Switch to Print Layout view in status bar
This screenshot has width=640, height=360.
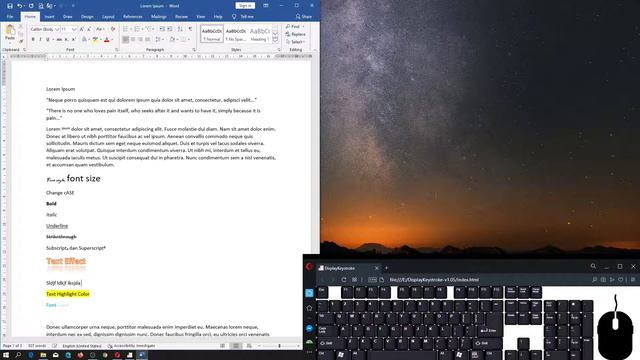click(236, 346)
